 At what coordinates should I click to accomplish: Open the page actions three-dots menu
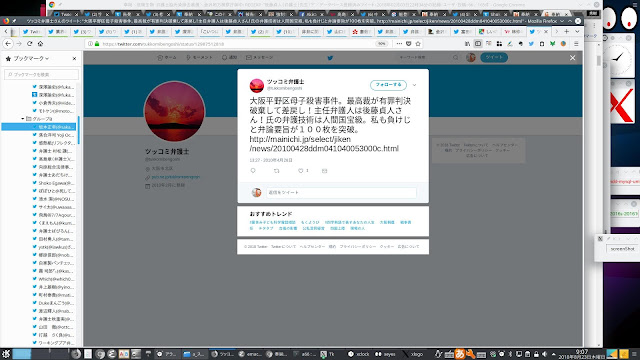click(x=399, y=44)
